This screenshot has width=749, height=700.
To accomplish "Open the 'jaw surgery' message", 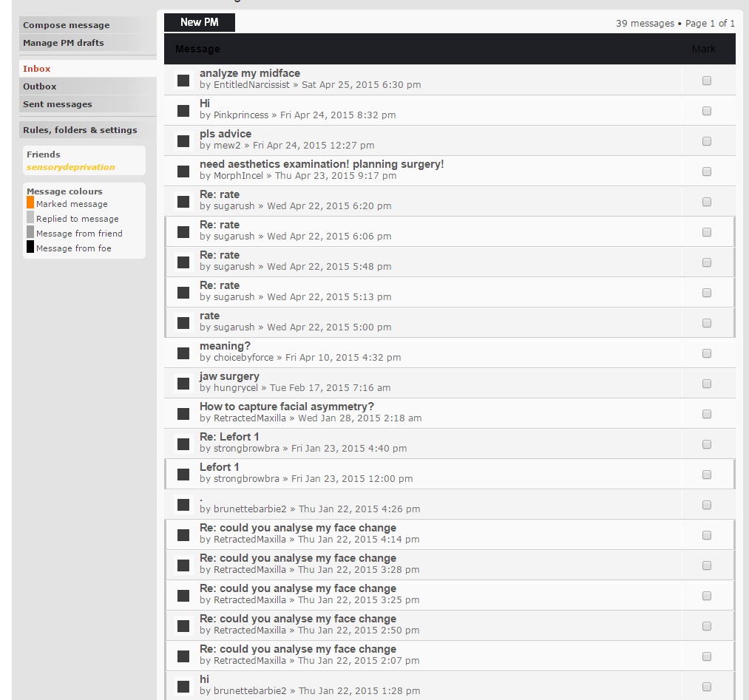I will click(x=229, y=376).
